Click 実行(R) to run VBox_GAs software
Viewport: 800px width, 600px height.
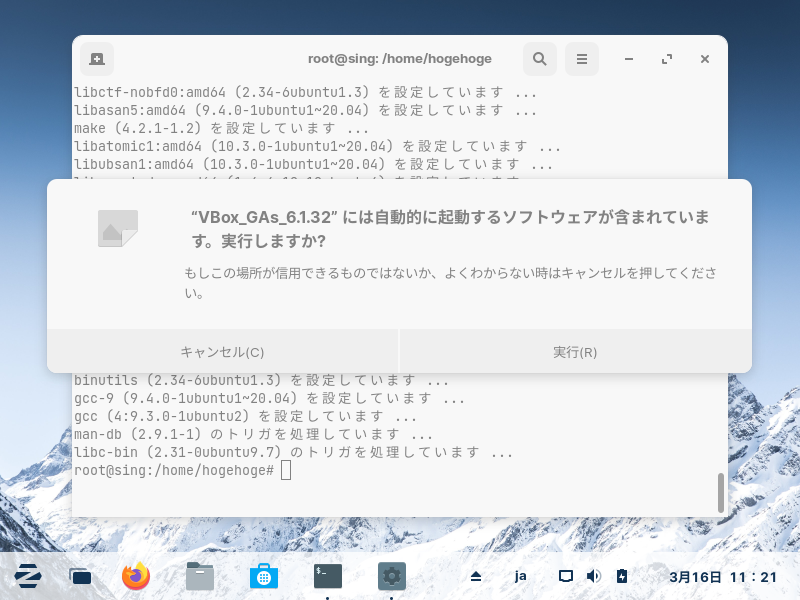576,352
